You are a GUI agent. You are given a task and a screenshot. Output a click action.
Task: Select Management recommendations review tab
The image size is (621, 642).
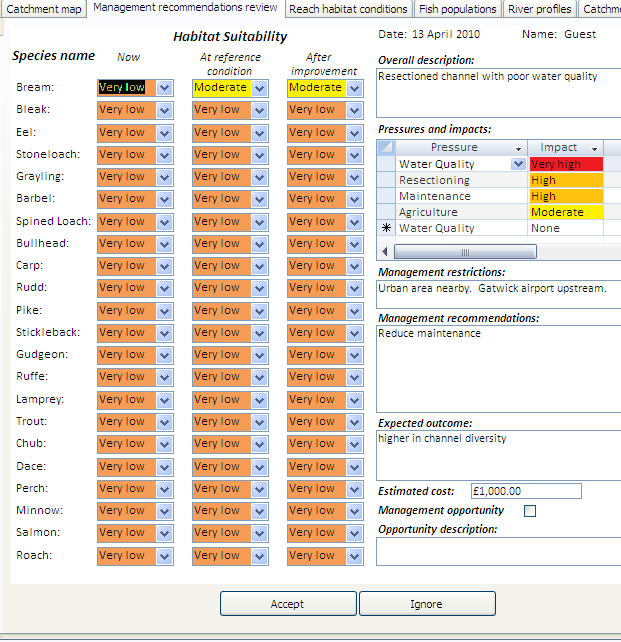click(x=185, y=7)
